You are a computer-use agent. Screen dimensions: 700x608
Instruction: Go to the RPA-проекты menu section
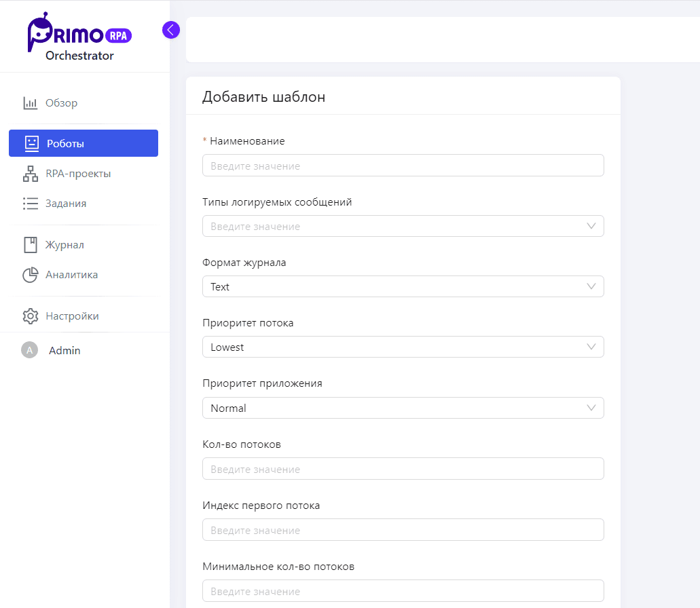click(x=78, y=174)
